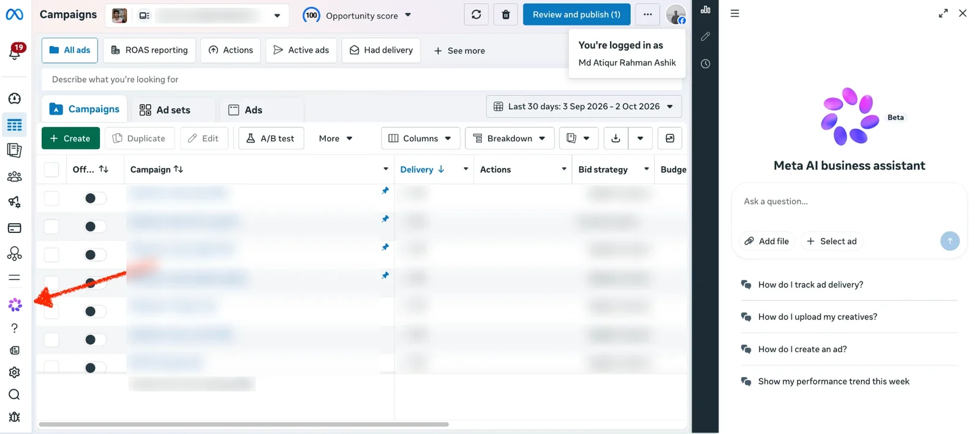The height and width of the screenshot is (434, 980).
Task: Open export options dropdown arrow
Action: tap(640, 139)
